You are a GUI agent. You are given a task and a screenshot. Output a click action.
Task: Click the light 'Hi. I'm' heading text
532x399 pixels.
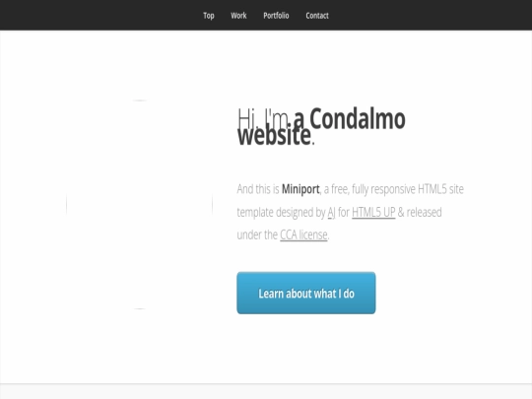coord(264,117)
